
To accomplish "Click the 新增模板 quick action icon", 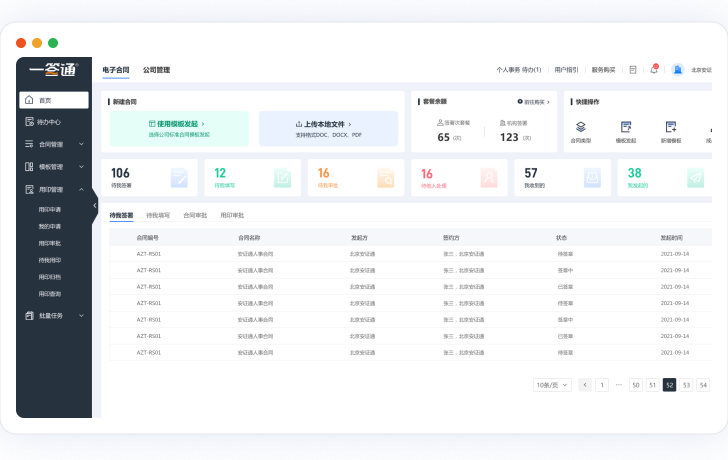I will (x=671, y=127).
